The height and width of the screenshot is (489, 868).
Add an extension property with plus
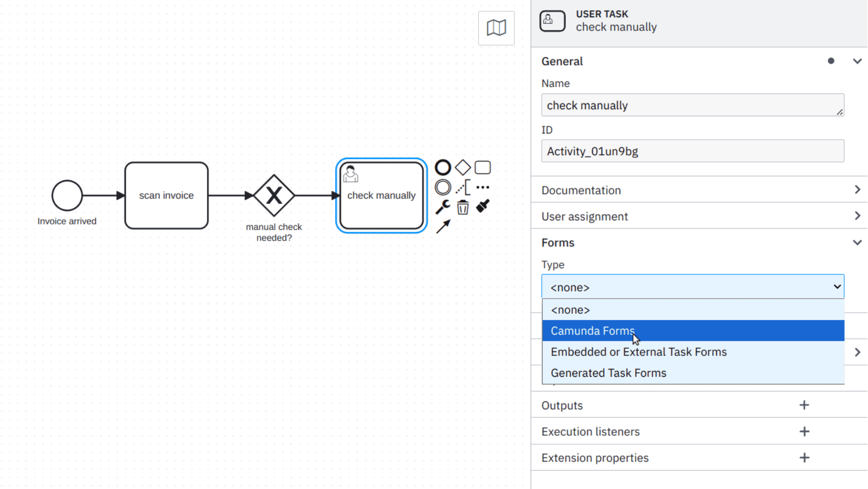pyautogui.click(x=804, y=458)
